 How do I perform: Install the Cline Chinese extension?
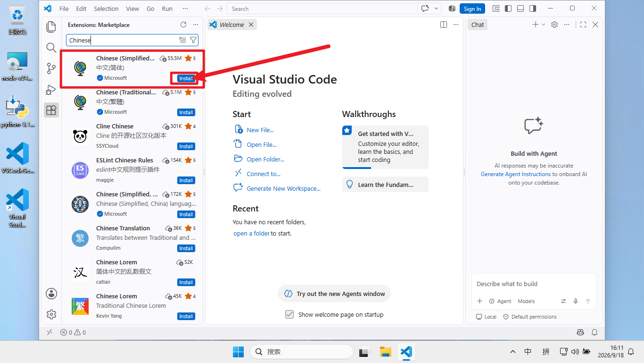[186, 146]
